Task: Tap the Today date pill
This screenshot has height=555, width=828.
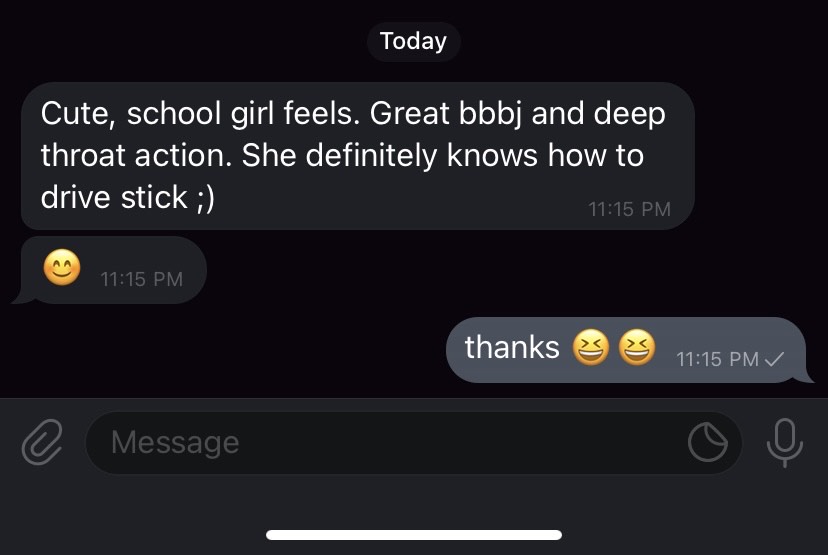Action: click(413, 41)
